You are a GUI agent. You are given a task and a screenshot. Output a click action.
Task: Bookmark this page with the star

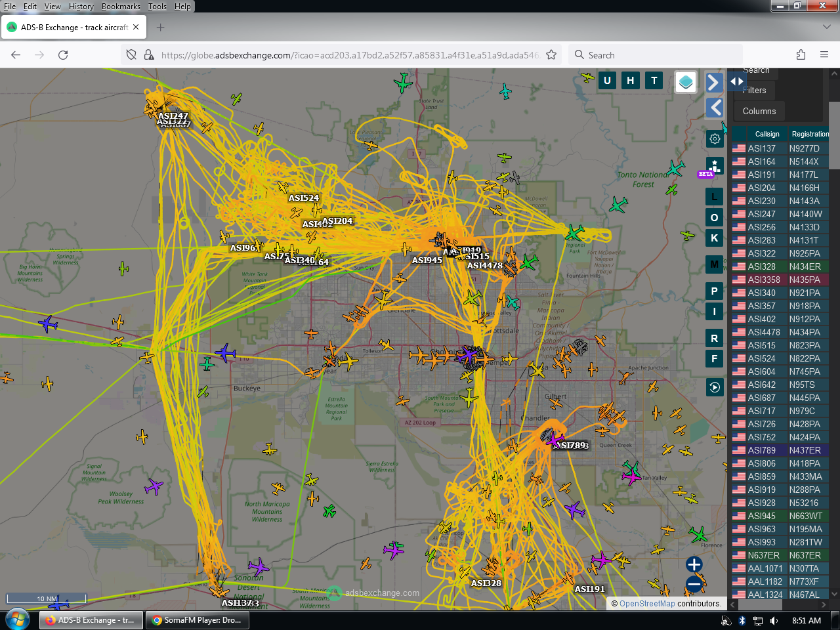point(551,55)
